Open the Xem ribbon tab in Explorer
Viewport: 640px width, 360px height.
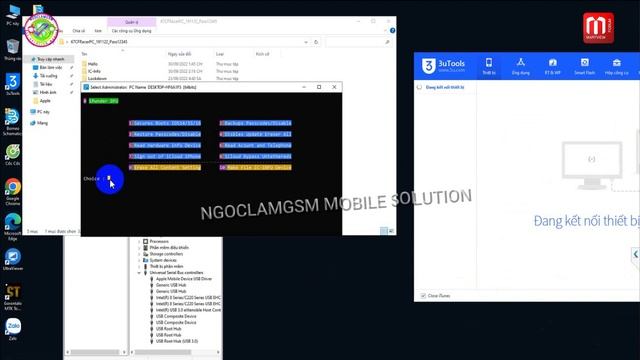pos(98,31)
